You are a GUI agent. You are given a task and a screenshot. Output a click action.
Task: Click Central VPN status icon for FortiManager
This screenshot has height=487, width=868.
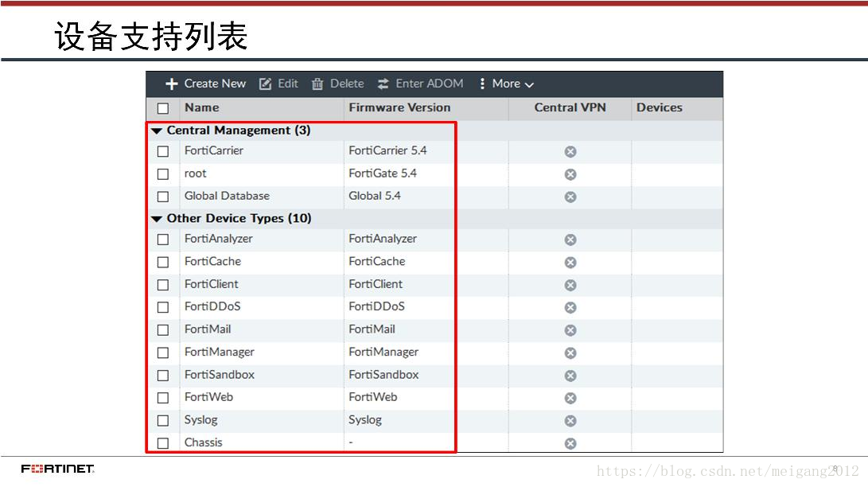(570, 353)
